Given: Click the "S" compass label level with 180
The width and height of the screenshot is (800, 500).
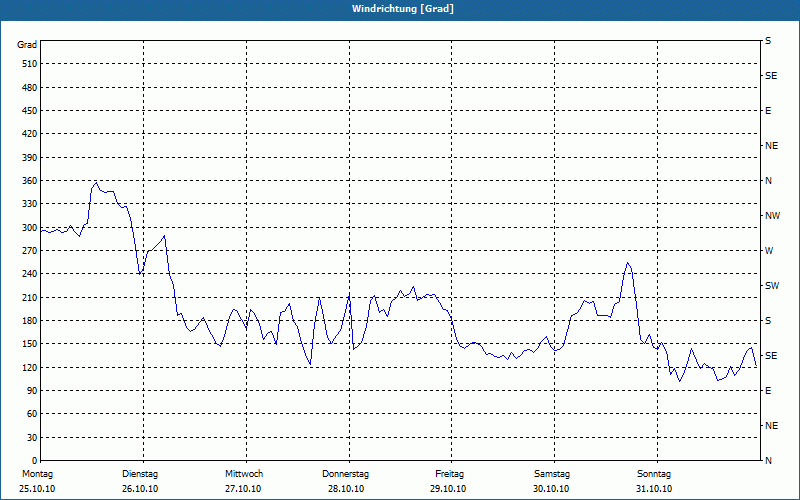Looking at the screenshot, I should pos(768,321).
